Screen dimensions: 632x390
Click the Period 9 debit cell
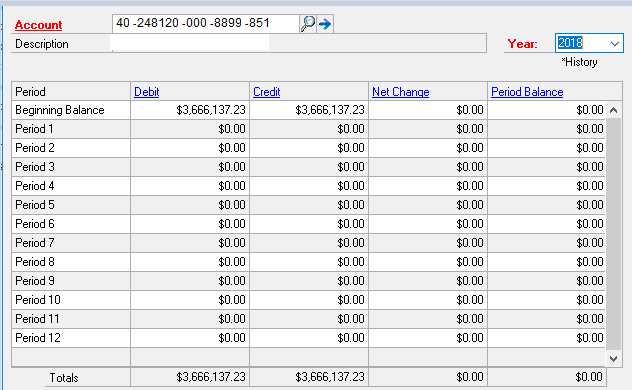click(190, 280)
